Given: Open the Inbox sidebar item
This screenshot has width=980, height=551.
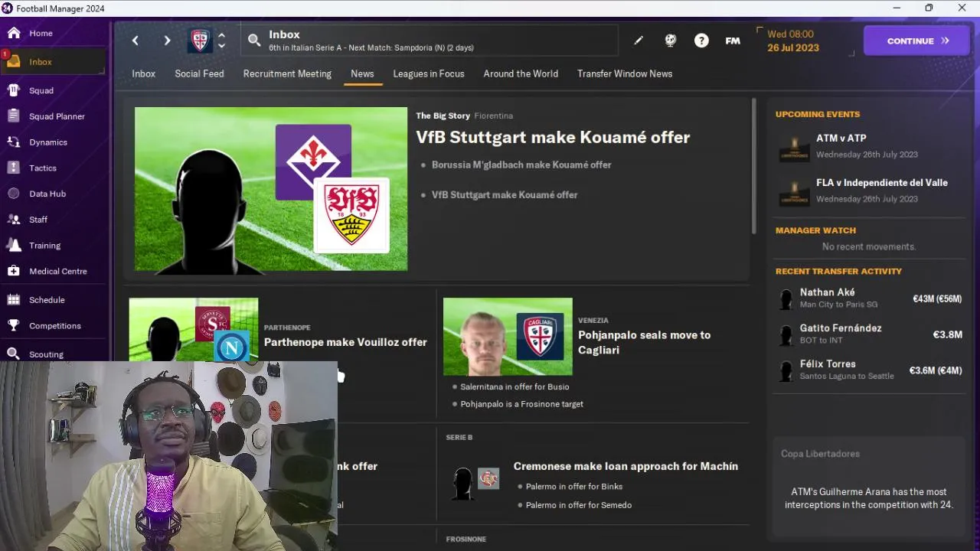Looking at the screenshot, I should click(54, 62).
